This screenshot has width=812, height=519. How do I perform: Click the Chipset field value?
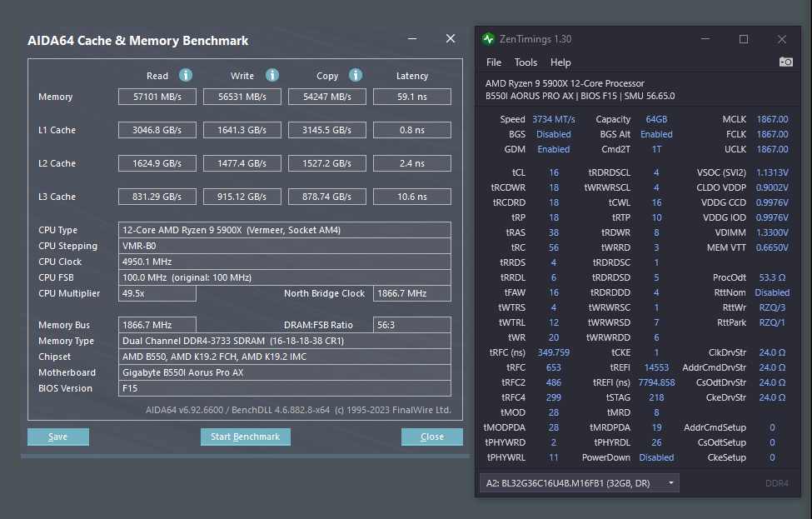(x=284, y=357)
